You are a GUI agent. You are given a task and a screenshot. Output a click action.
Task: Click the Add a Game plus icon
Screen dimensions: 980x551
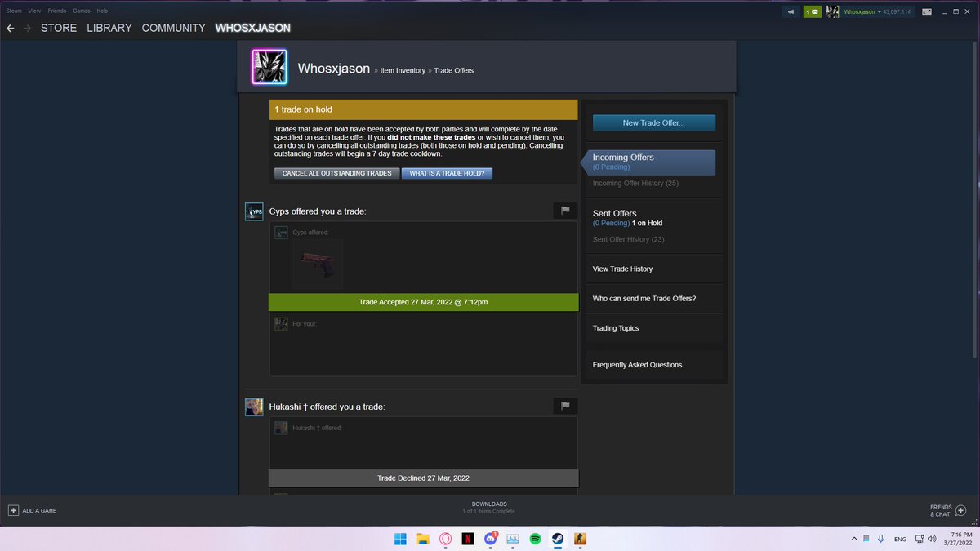click(13, 510)
